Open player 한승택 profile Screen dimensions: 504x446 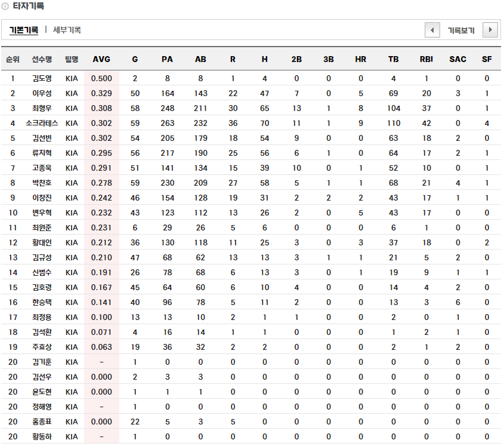42,302
